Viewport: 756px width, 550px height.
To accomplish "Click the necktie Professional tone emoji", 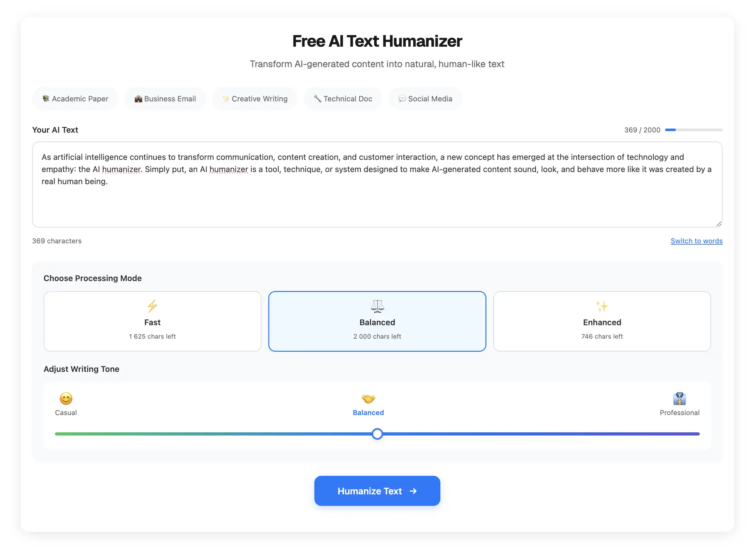I will (x=679, y=399).
